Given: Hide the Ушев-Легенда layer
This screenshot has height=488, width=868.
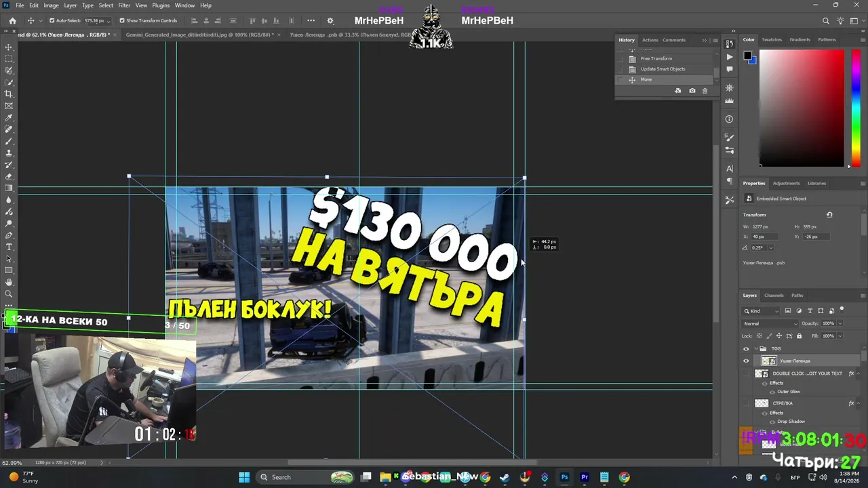Looking at the screenshot, I should pos(746,361).
